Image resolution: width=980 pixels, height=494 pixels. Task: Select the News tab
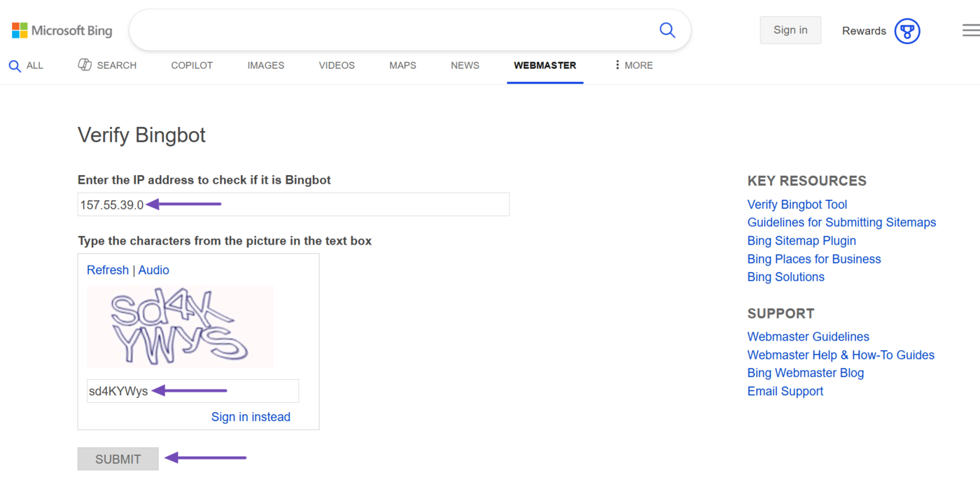click(465, 65)
